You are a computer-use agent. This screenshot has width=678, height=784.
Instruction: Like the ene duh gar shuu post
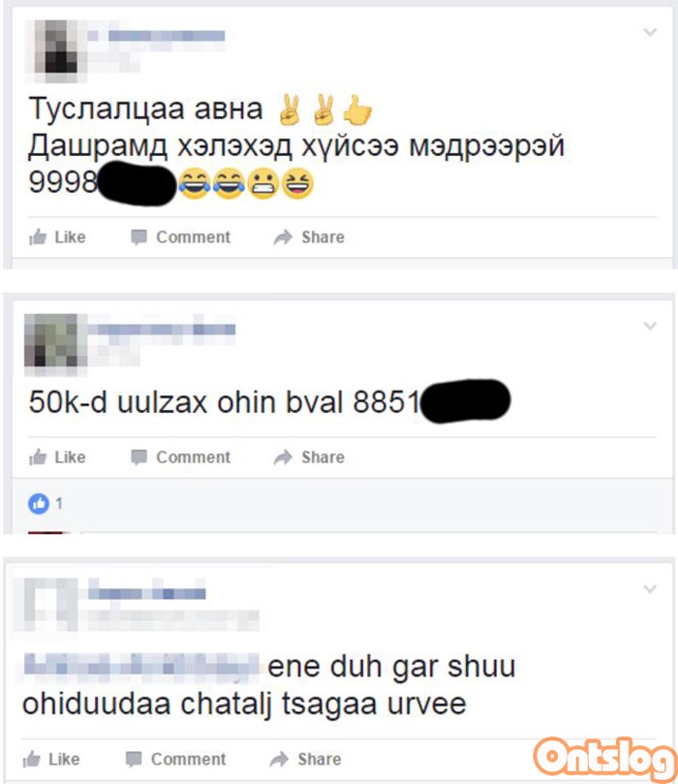[51, 759]
